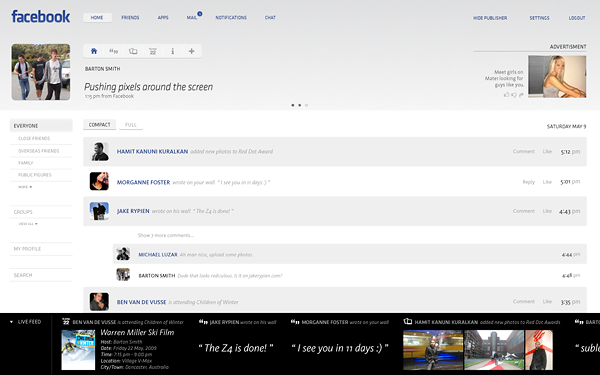
Task: Open the Warren Miller Ski Film poster thumbnail
Action: tap(78, 350)
